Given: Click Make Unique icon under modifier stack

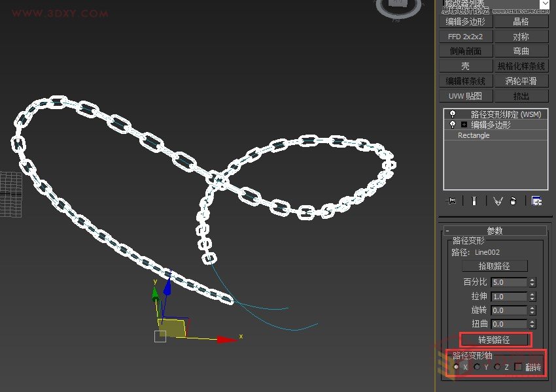Looking at the screenshot, I should [x=498, y=201].
